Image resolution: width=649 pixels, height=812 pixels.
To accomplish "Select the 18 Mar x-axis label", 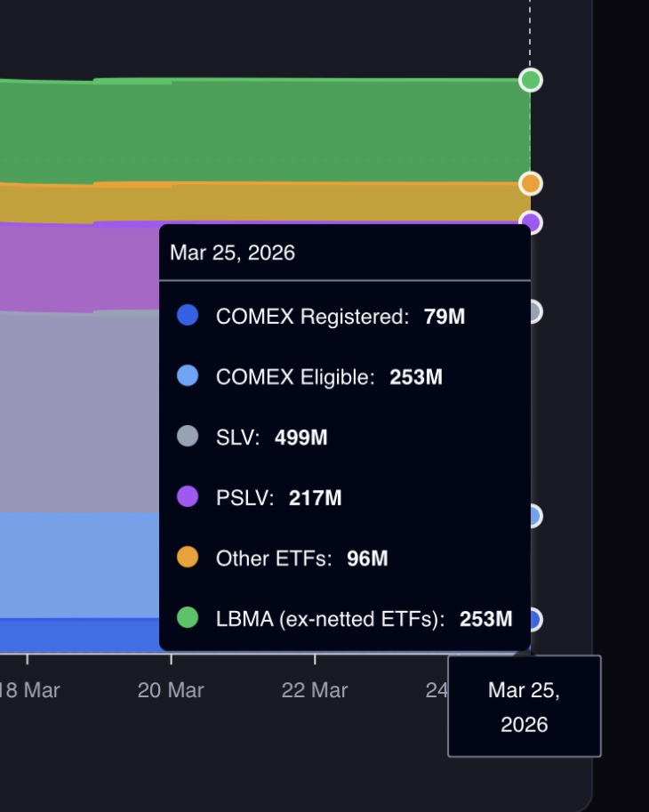I will (x=30, y=690).
